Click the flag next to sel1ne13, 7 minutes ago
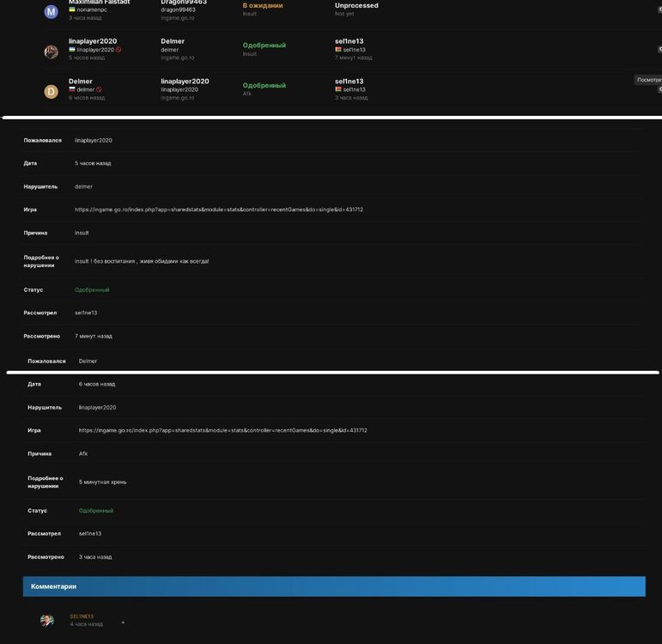The image size is (662, 644). pyautogui.click(x=338, y=50)
